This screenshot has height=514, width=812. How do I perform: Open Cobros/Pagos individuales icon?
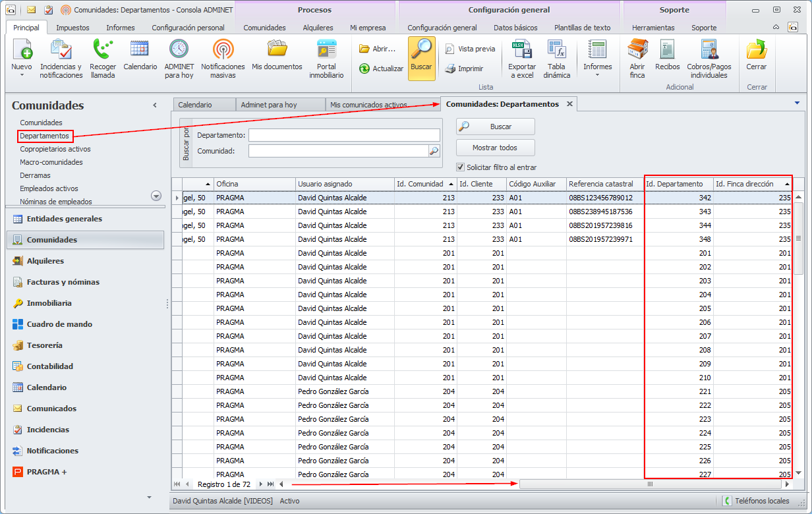click(709, 50)
